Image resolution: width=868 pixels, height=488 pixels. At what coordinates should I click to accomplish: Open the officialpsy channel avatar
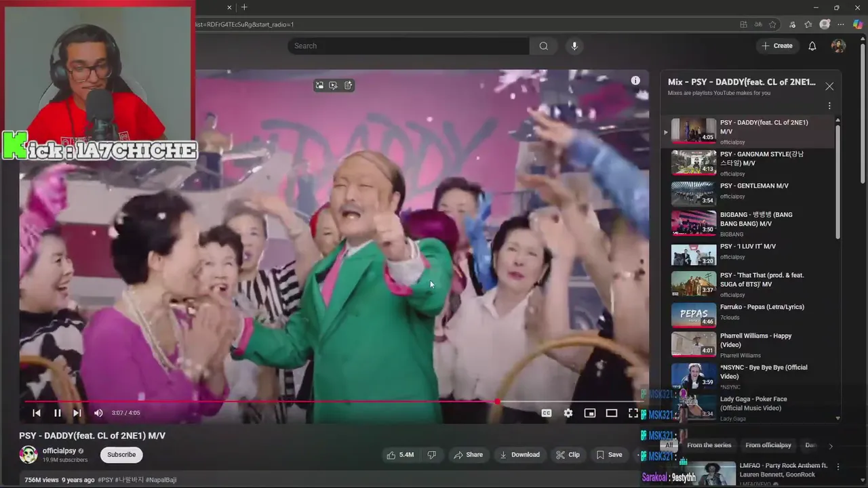pos(28,455)
